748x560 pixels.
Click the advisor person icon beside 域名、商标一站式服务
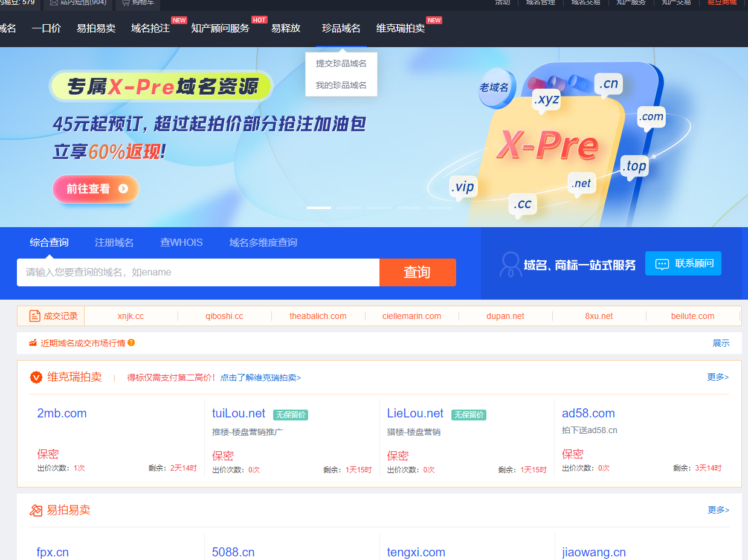(511, 265)
